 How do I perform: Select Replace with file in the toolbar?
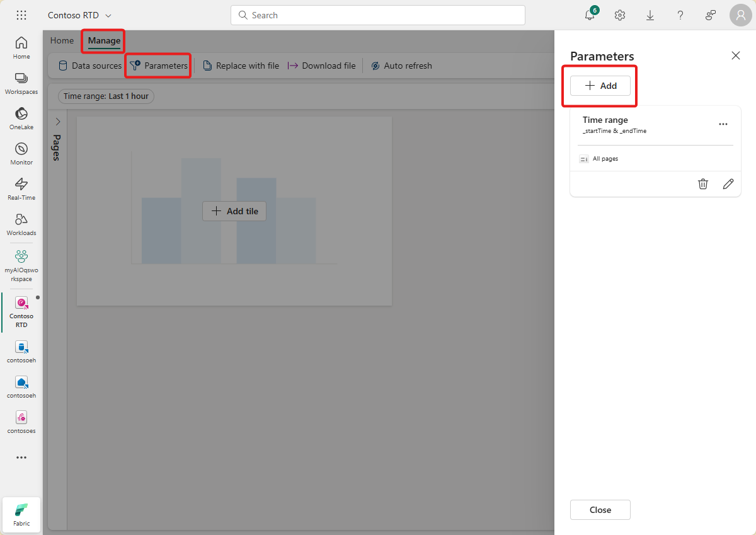coord(241,66)
